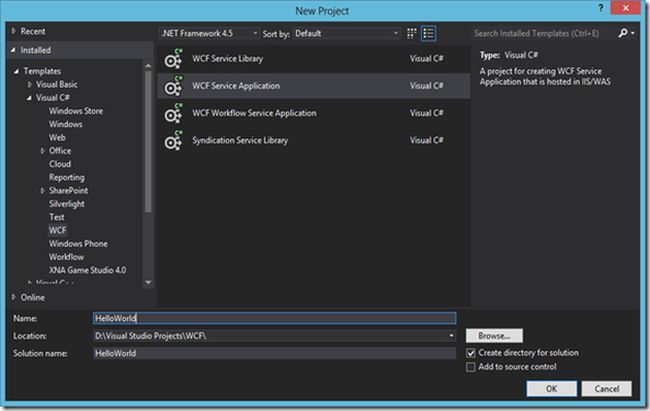This screenshot has width=650, height=411.
Task: Enable Add to source control checkbox
Action: [471, 367]
